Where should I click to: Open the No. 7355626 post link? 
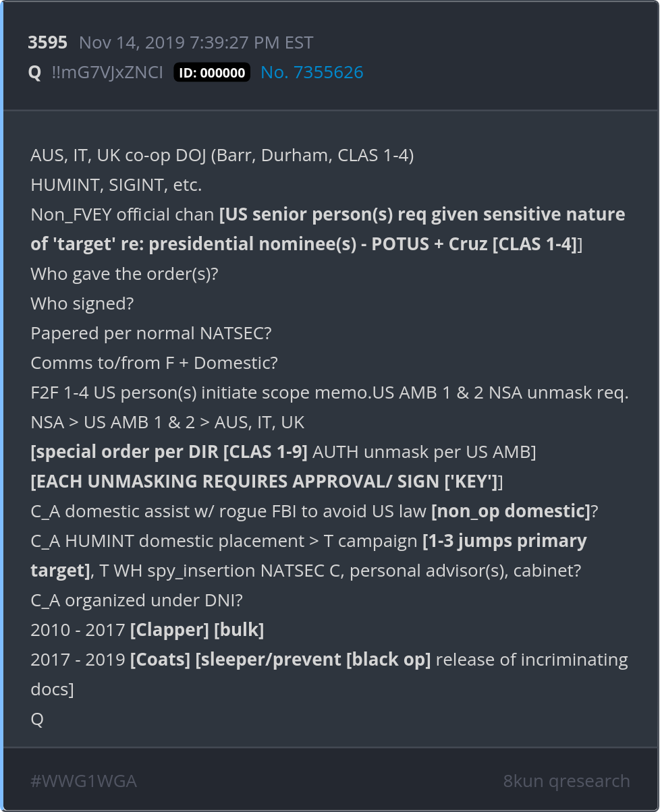312,72
